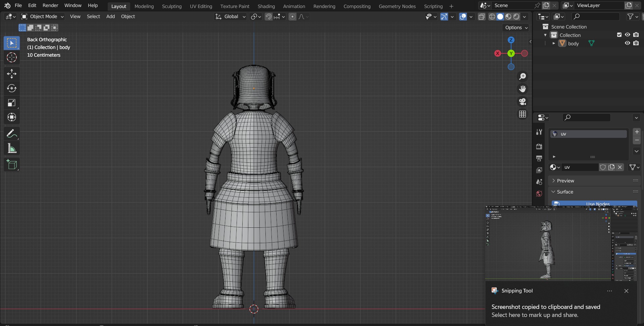Open the Scene properties tab

[539, 182]
